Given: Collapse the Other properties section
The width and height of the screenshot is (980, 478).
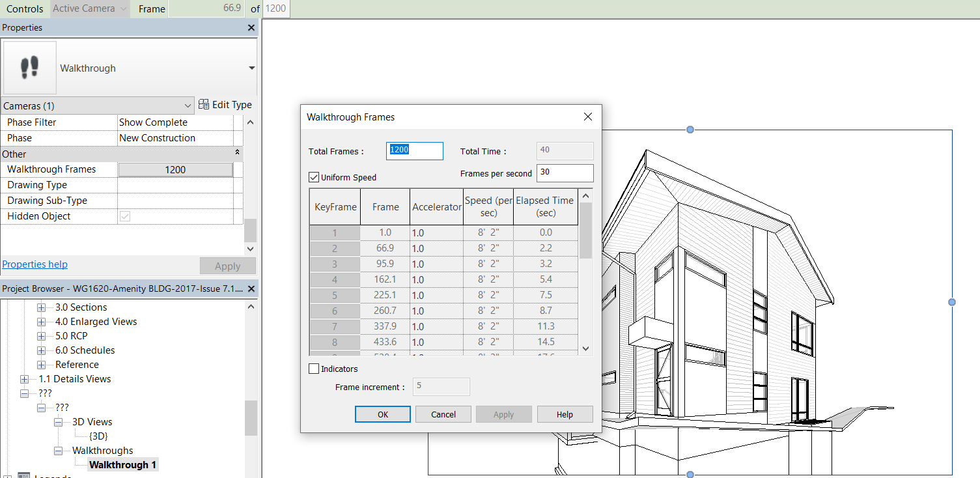Looking at the screenshot, I should click(238, 152).
